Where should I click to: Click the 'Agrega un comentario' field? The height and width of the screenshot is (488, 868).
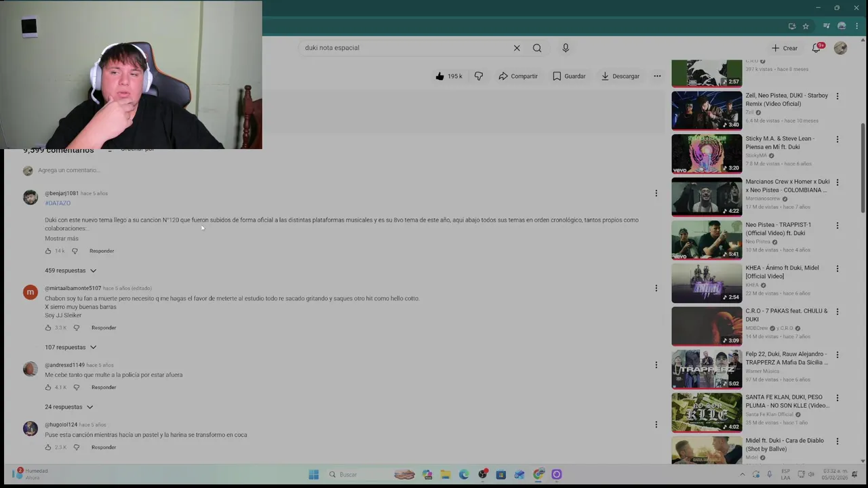(x=68, y=170)
